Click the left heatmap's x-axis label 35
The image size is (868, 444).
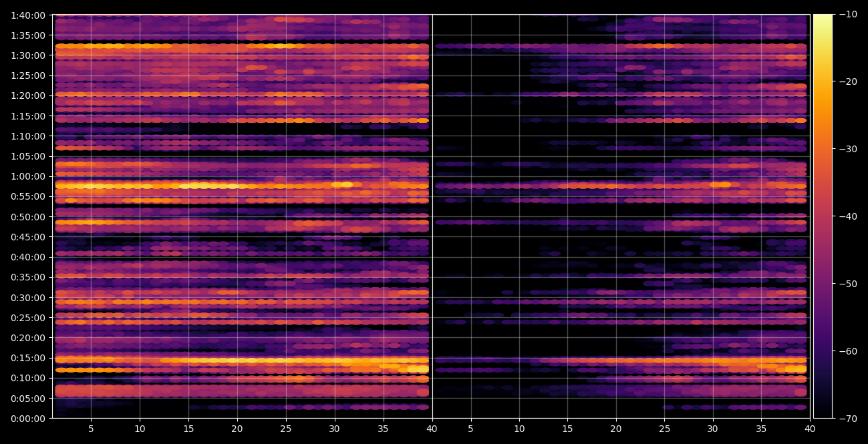click(384, 430)
